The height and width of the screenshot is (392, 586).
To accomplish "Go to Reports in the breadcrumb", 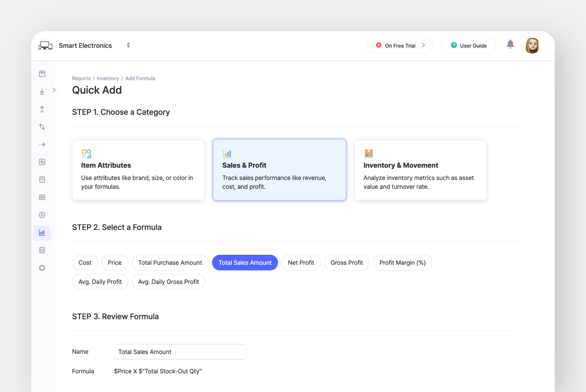I will coord(81,78).
